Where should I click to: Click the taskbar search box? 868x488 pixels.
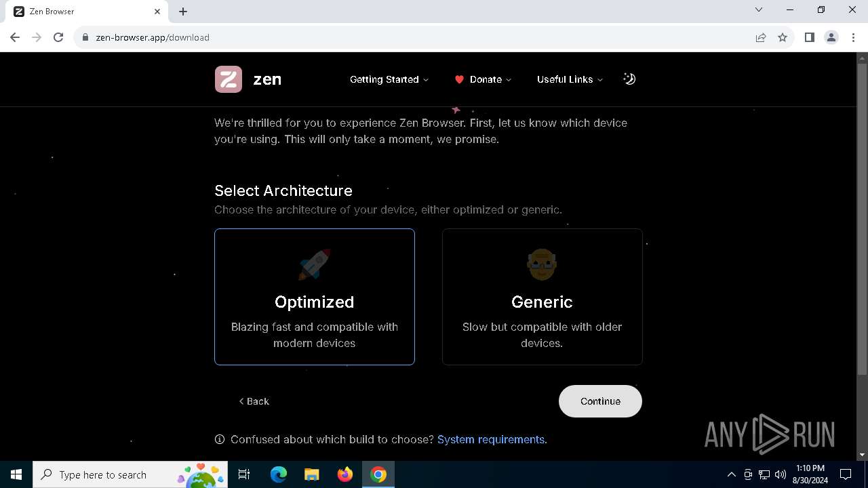tap(131, 474)
